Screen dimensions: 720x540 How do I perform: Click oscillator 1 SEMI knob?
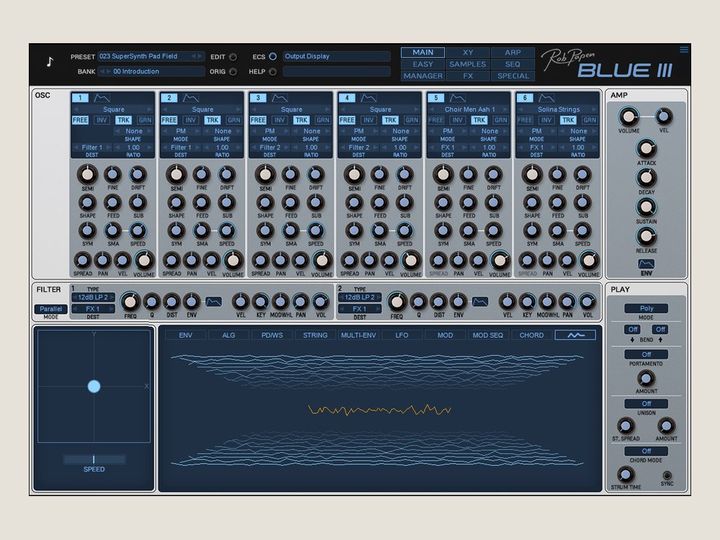click(x=87, y=174)
